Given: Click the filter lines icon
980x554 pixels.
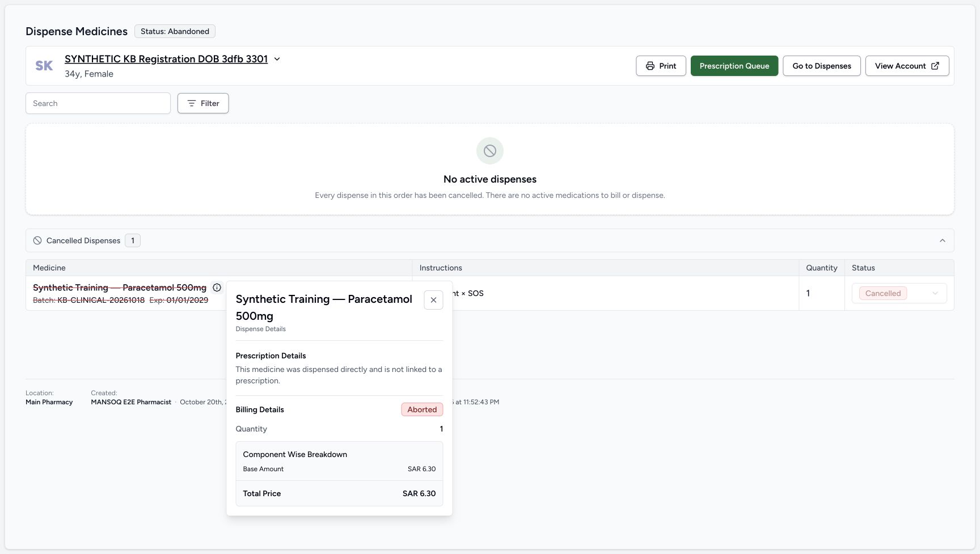Looking at the screenshot, I should click(x=192, y=103).
